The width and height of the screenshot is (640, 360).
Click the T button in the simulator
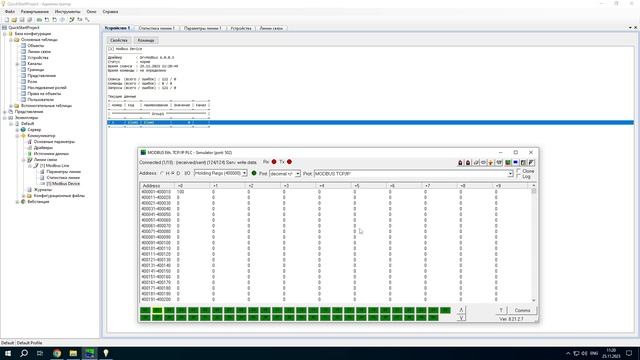(x=501, y=310)
